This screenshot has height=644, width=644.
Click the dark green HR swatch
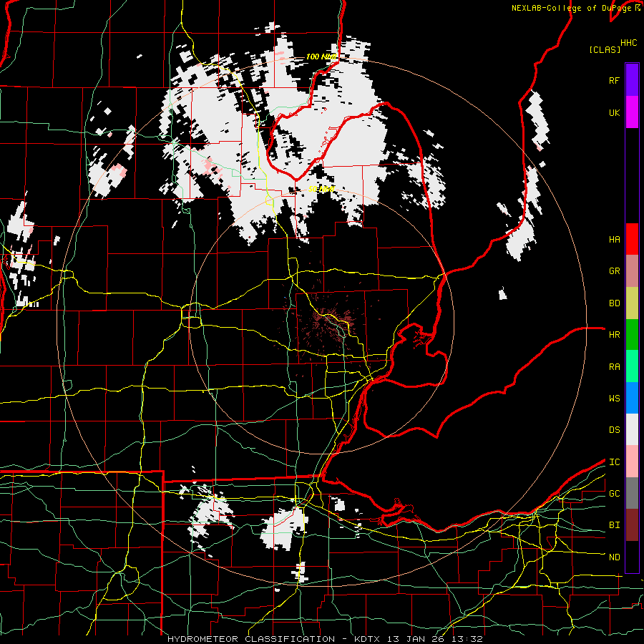[x=632, y=335]
